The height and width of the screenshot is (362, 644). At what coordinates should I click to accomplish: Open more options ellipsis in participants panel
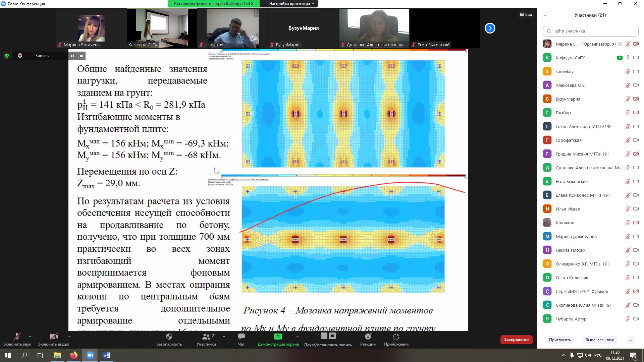[630, 340]
